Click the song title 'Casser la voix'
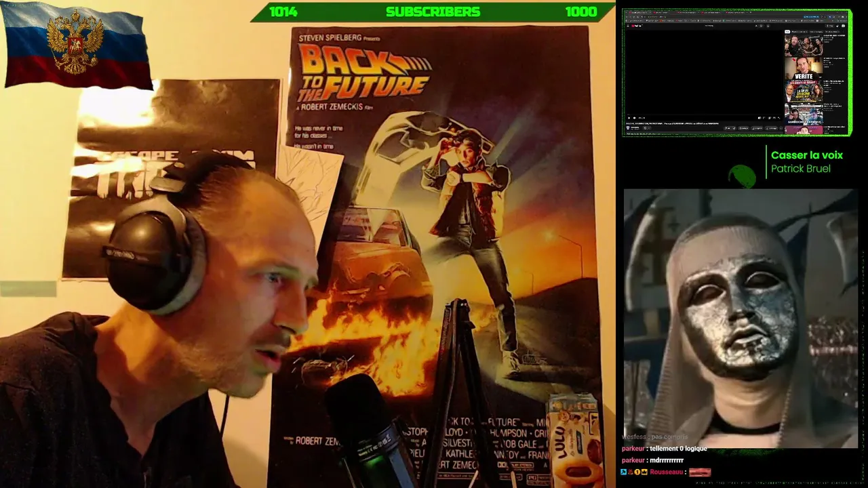868x488 pixels. 807,155
